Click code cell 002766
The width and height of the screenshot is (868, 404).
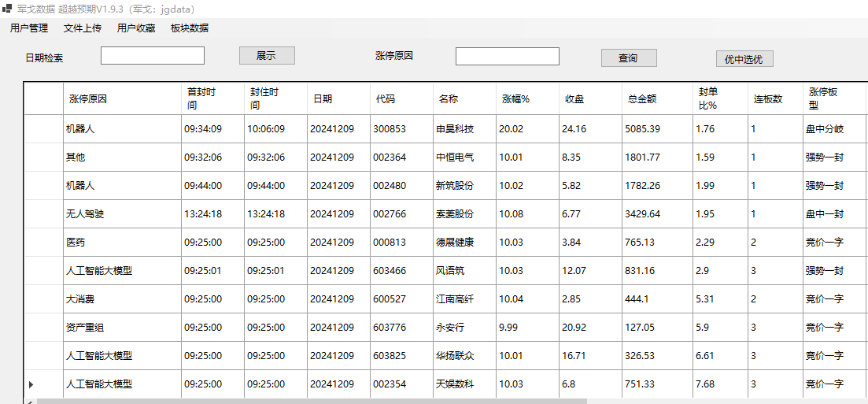tap(402, 214)
